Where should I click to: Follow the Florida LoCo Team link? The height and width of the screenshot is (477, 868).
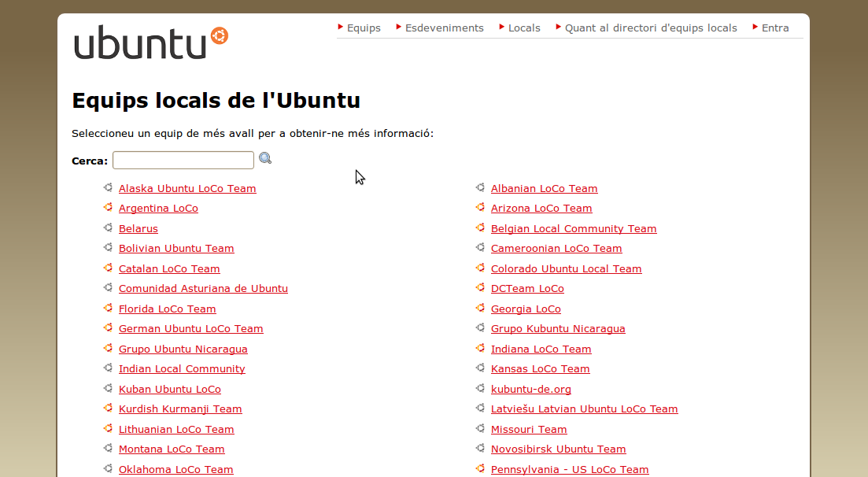click(167, 309)
